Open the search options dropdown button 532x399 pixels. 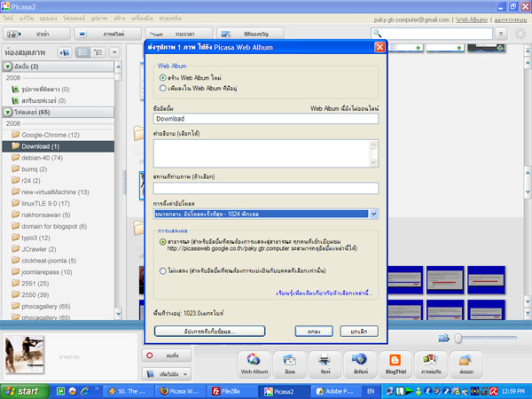501,34
